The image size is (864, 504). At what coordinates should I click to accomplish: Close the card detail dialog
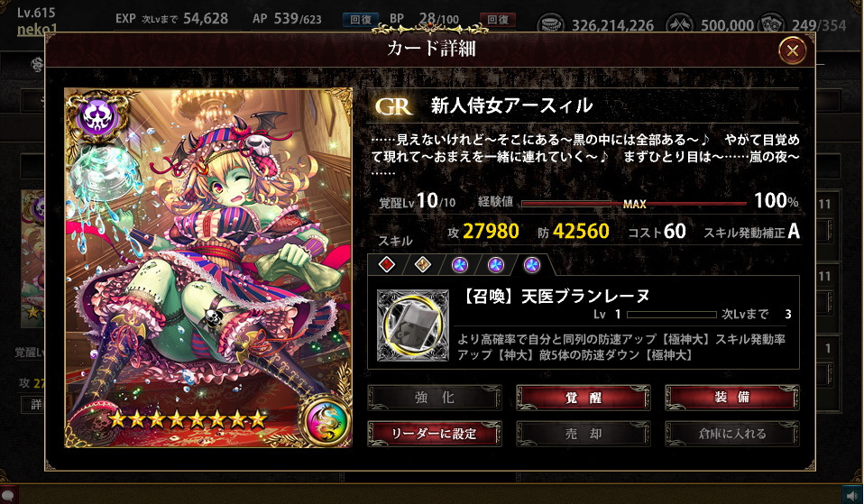[x=793, y=51]
